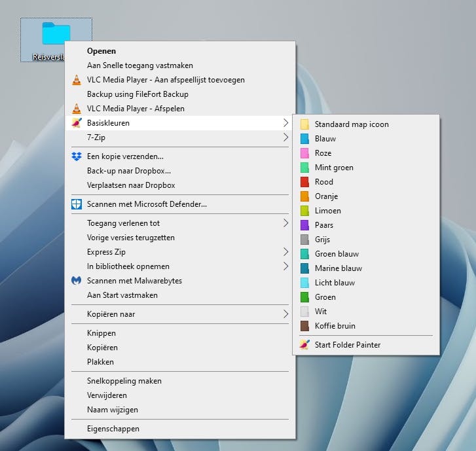Click the Mint groen folder color icon
476x451 pixels.
click(x=304, y=168)
